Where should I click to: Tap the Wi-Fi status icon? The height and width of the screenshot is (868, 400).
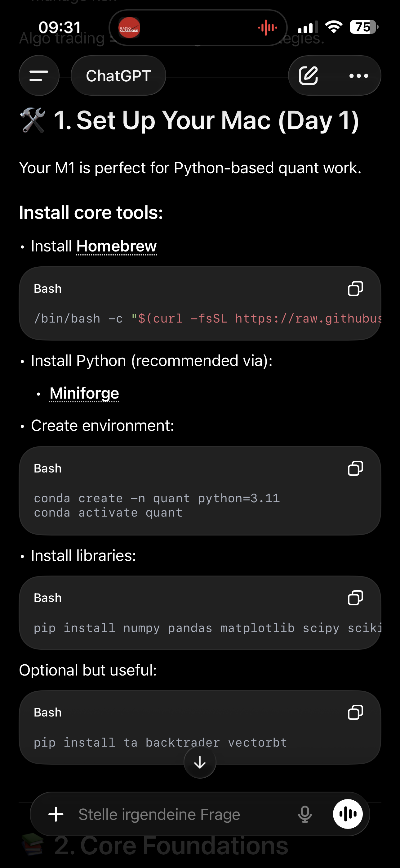pos(334,27)
